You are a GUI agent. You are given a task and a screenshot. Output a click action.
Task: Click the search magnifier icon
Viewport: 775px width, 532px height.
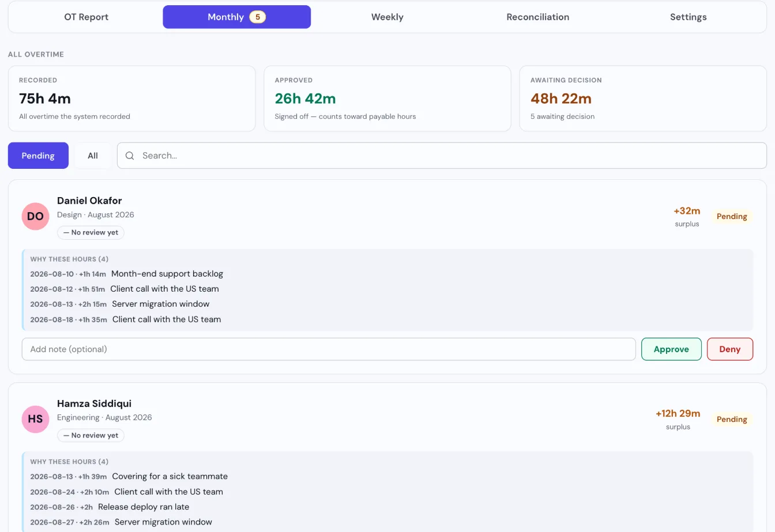click(x=130, y=156)
